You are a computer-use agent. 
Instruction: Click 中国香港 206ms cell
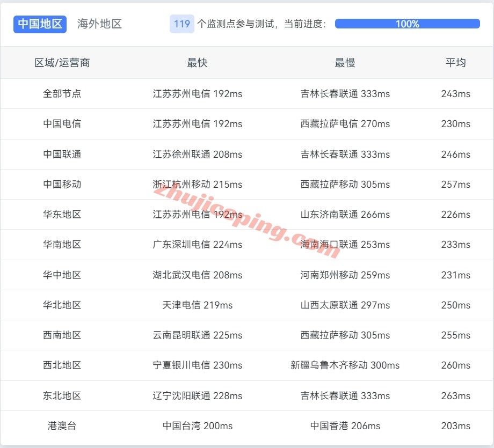345,425
